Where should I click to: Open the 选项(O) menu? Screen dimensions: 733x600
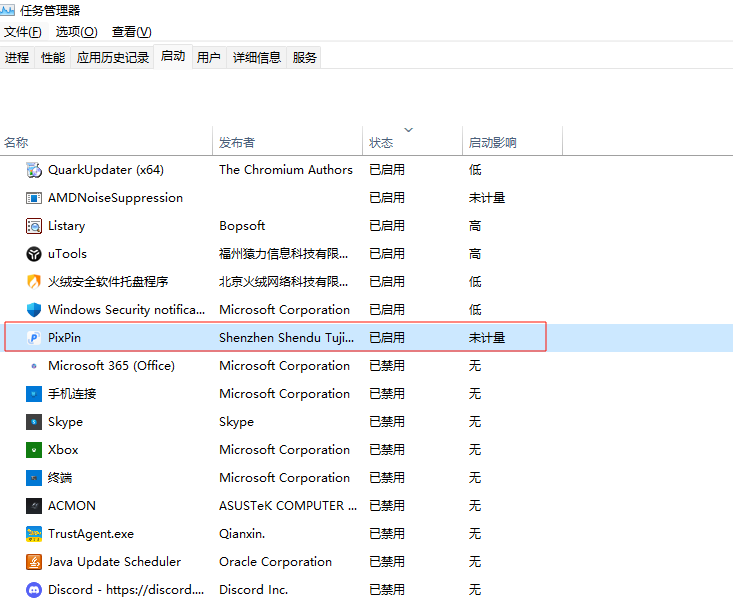point(77,32)
